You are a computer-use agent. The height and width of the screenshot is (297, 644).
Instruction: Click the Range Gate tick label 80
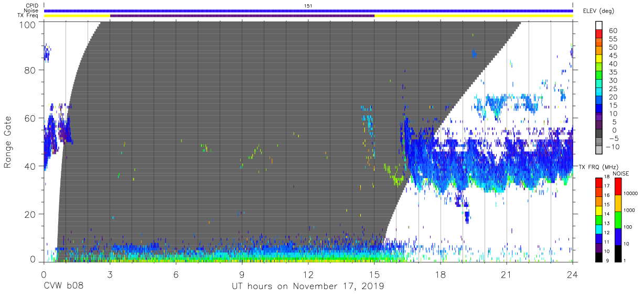(30, 70)
